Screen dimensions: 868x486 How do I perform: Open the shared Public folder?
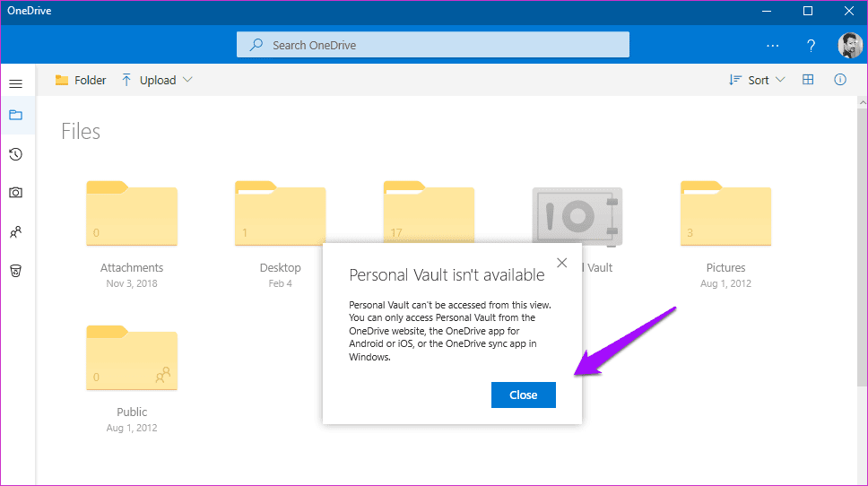tap(132, 358)
